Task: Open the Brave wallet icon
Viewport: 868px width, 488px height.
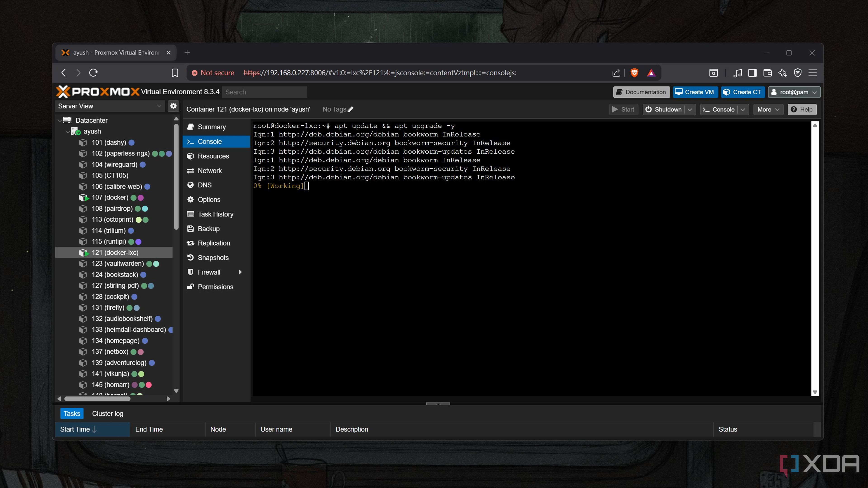Action: click(768, 73)
